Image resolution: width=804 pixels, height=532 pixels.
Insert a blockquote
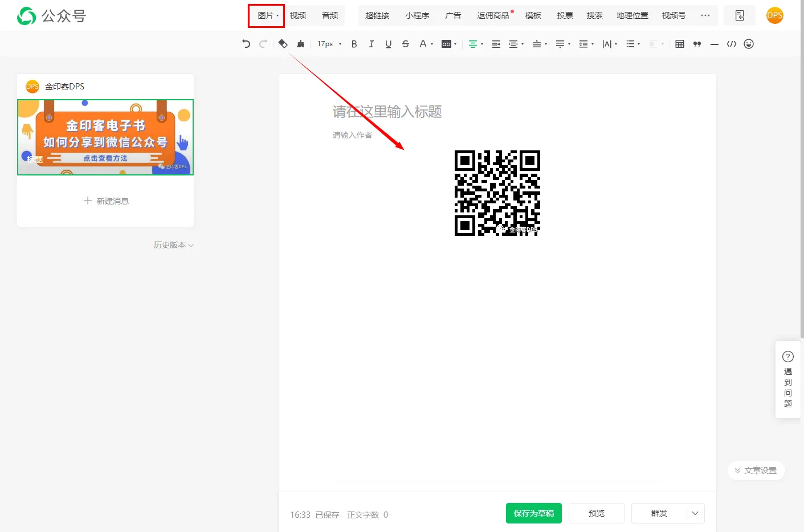point(697,44)
